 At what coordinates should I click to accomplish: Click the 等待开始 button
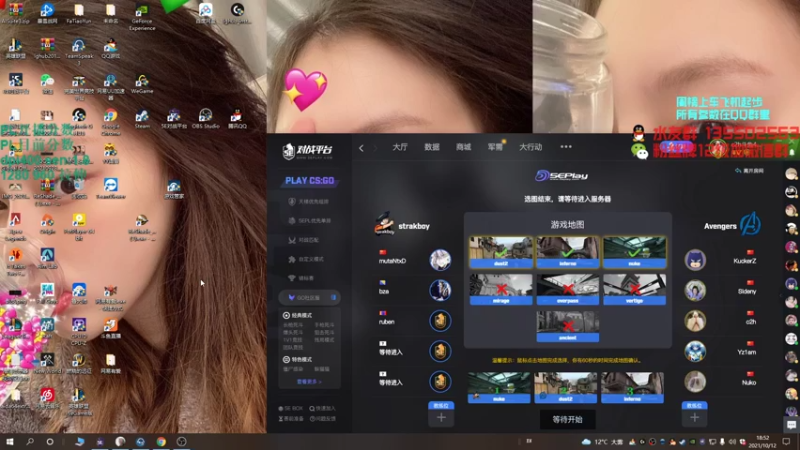(x=567, y=419)
